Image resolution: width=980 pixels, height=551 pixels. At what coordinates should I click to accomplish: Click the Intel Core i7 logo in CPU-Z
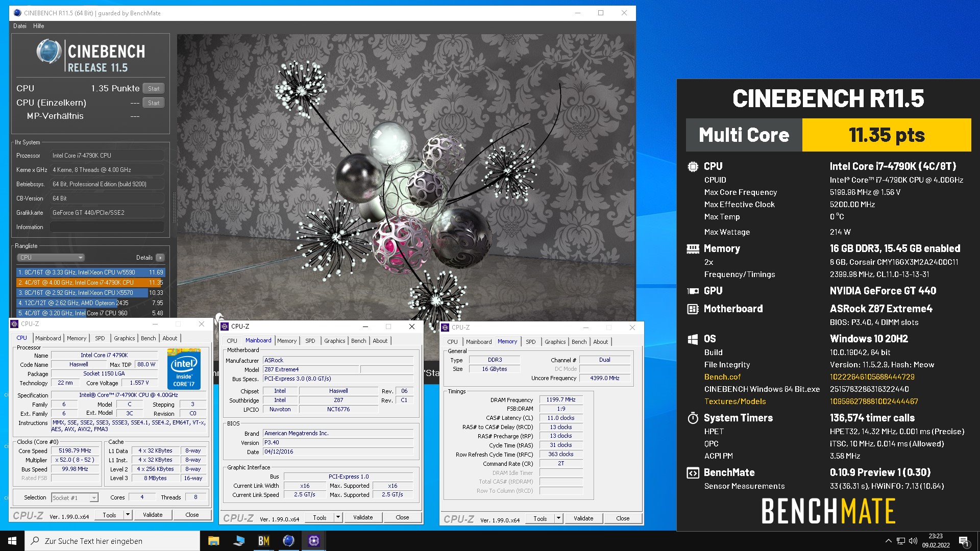[184, 369]
